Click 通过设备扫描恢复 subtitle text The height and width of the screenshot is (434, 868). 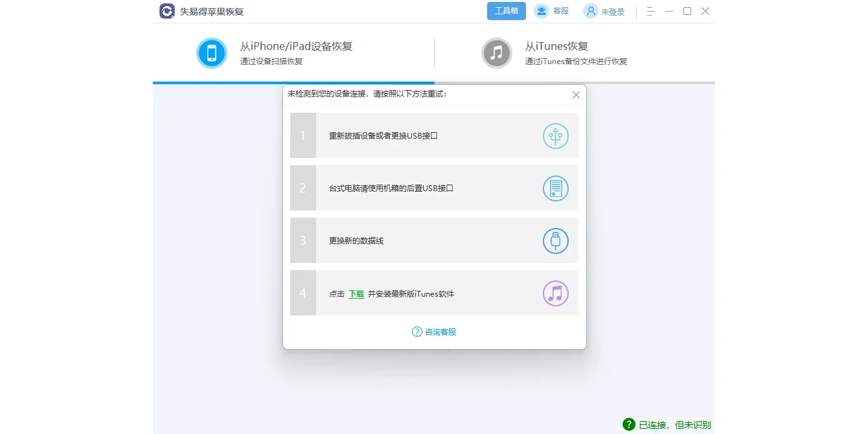(x=271, y=62)
